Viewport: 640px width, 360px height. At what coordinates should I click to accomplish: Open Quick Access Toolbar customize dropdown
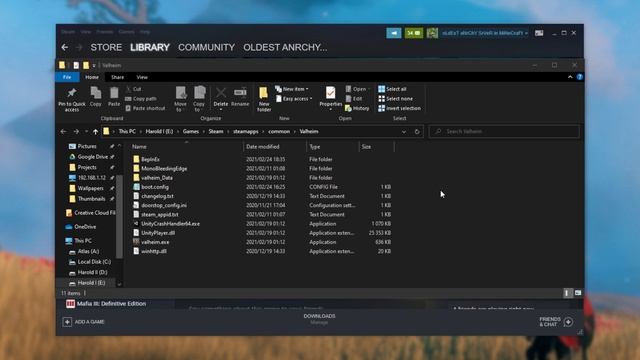[94, 65]
